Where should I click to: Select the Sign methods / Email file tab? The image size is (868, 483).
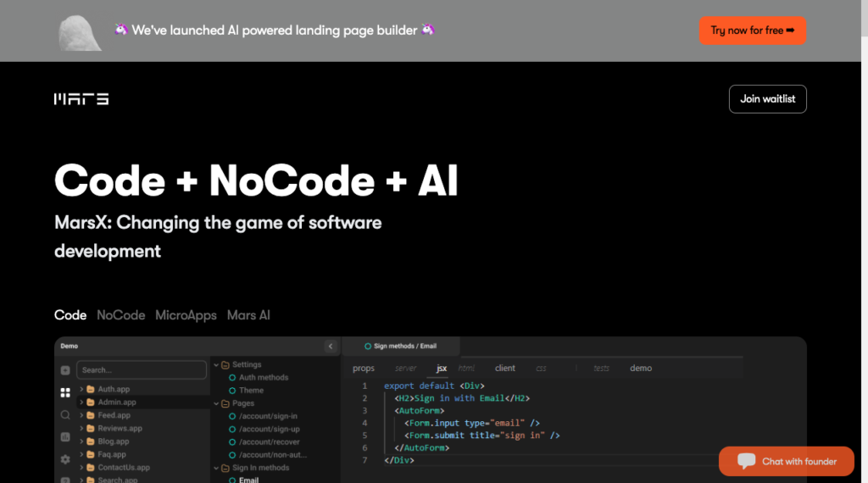401,347
